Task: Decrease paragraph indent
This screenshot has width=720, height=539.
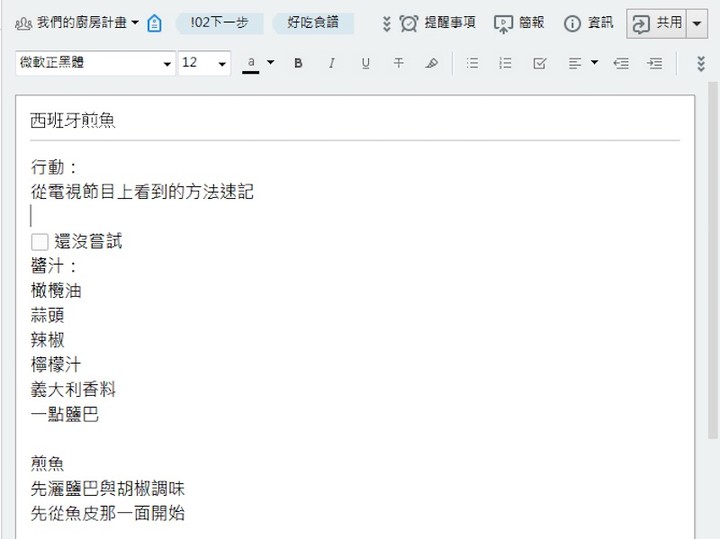Action: coord(621,63)
